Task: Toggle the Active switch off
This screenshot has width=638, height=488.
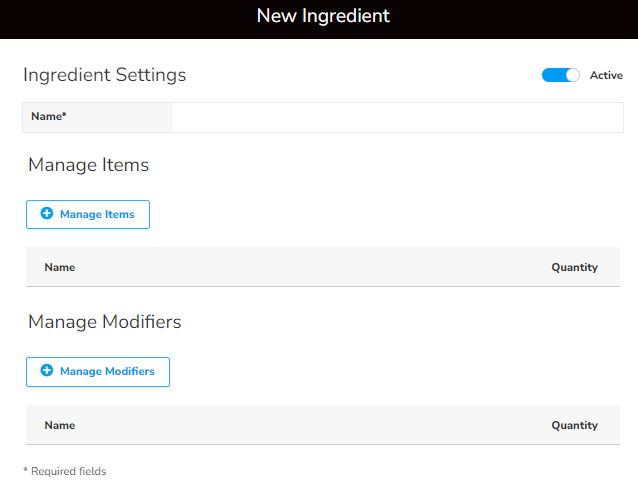Action: [x=560, y=75]
